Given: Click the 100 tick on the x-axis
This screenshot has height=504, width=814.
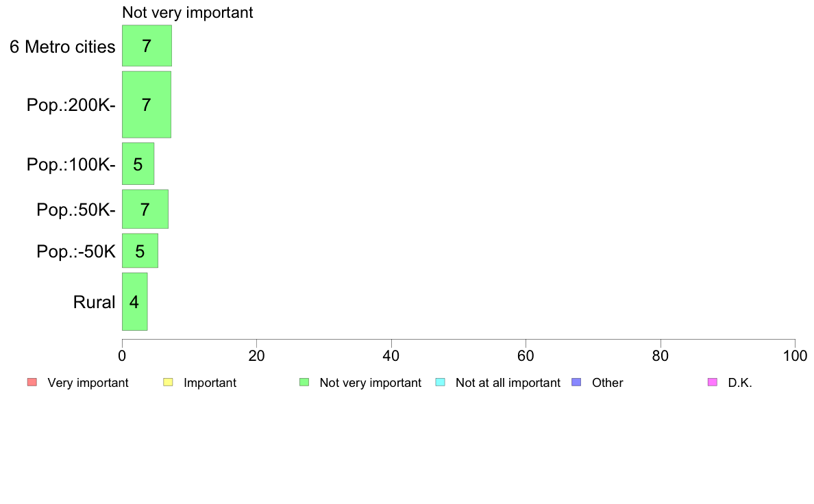Looking at the screenshot, I should pos(795,355).
